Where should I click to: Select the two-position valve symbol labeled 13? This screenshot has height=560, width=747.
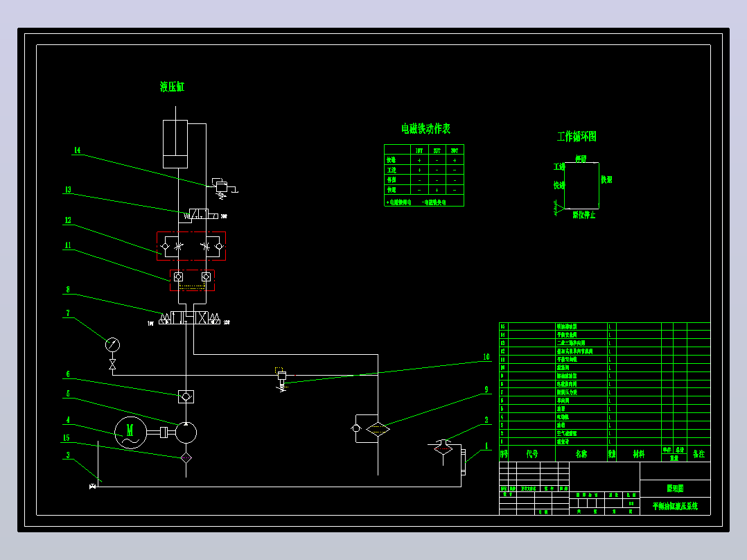[x=201, y=214]
